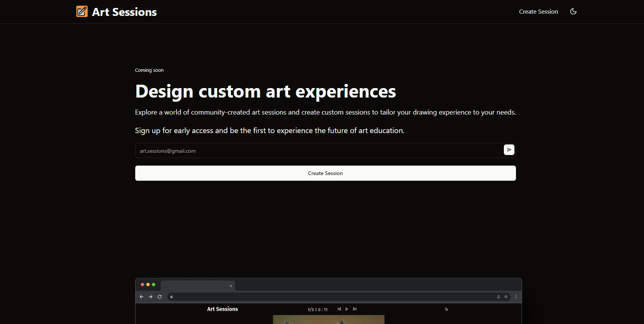Open the three-dot menu in browser preview
The width and height of the screenshot is (644, 324).
click(x=516, y=297)
